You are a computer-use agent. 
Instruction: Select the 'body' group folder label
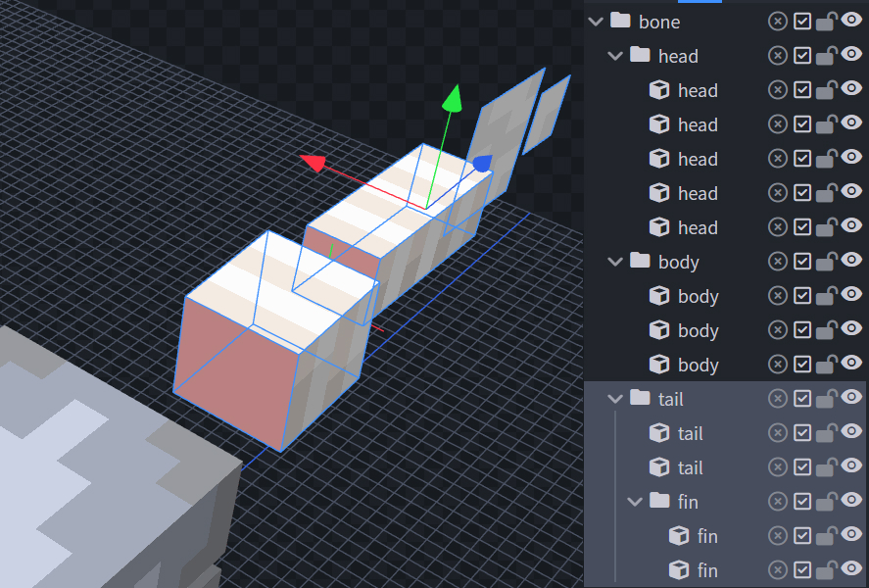[679, 262]
